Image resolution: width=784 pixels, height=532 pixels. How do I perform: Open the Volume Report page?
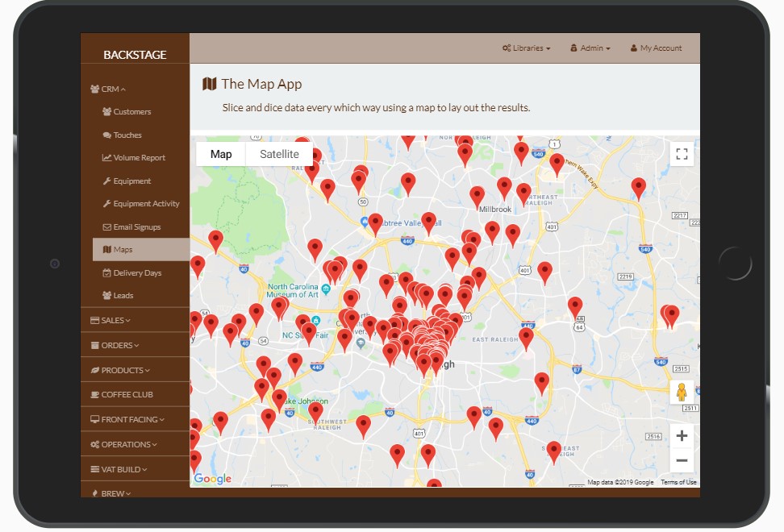[x=139, y=158]
